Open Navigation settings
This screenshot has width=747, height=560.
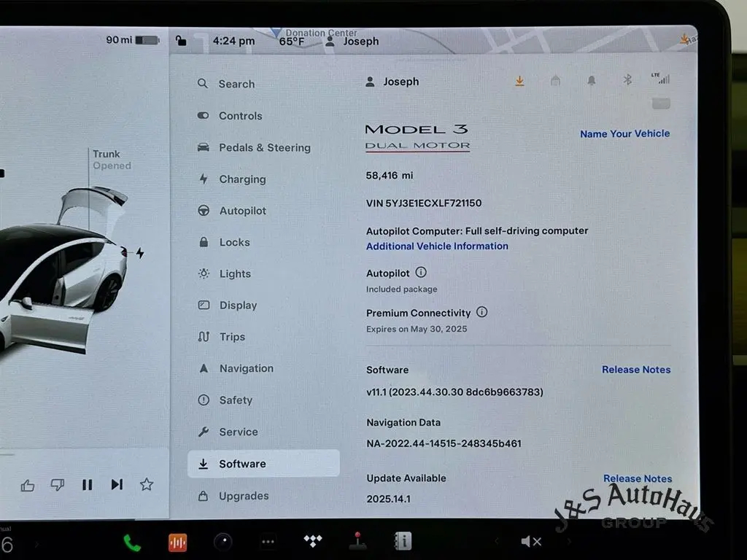[263, 368]
